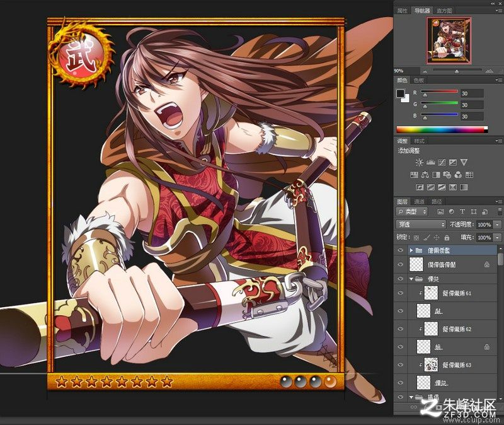
Task: Filter layers by smart objects icon
Action: [484, 212]
